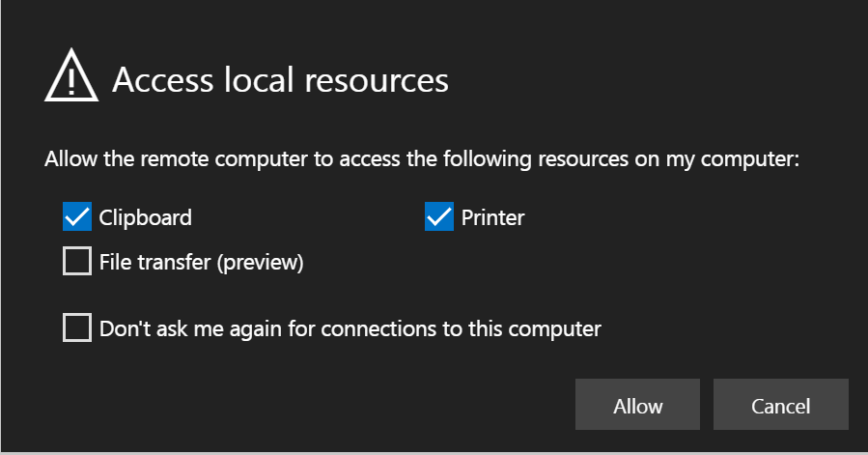
Task: Click the empty box beside Don't ask me
Action: tap(77, 327)
